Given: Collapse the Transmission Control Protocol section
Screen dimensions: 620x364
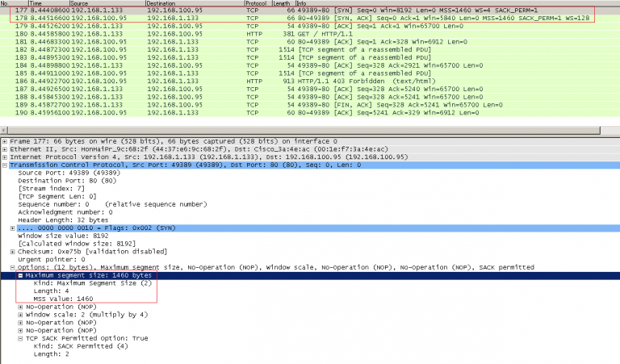Looking at the screenshot, I should (x=5, y=165).
